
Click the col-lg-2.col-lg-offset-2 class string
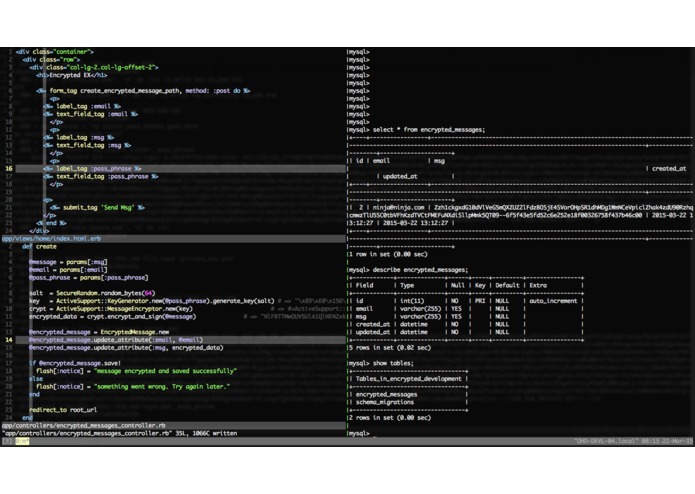(111, 67)
